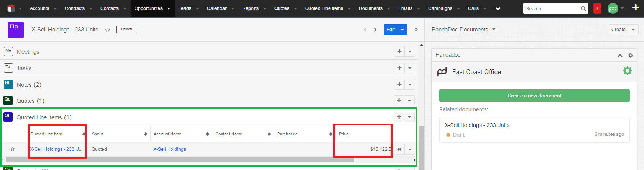This screenshot has width=644, height=170.
Task: Click the PandaDoc pd logo icon
Action: (x=442, y=72)
